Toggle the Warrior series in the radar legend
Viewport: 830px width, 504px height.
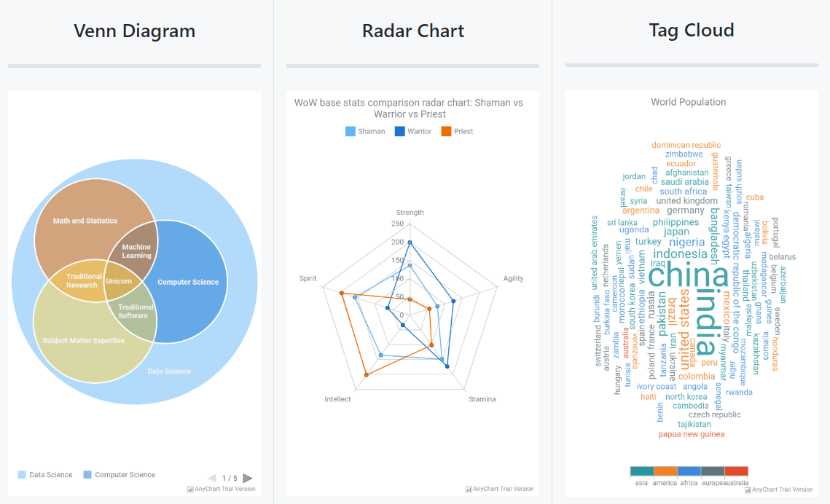coord(400,132)
